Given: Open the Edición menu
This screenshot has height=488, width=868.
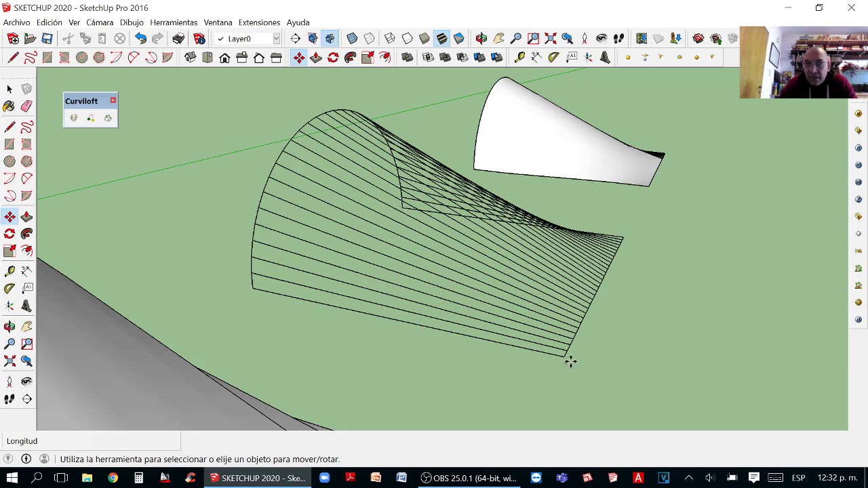Looking at the screenshot, I should (x=50, y=22).
